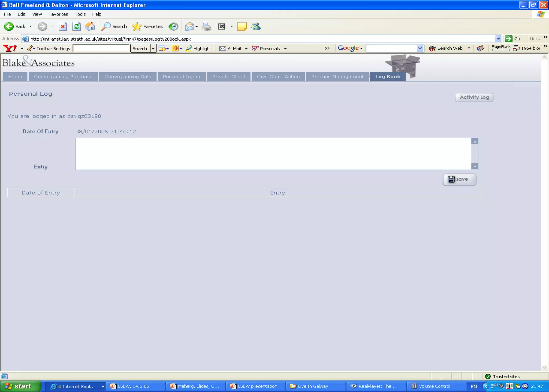Click inside the Entry text area
This screenshot has height=392, width=549.
click(273, 154)
